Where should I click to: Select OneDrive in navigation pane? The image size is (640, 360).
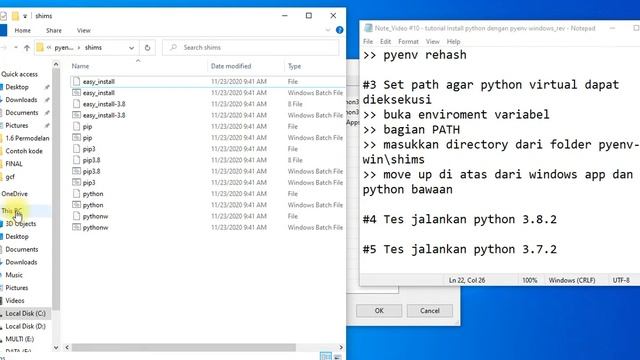pos(14,194)
